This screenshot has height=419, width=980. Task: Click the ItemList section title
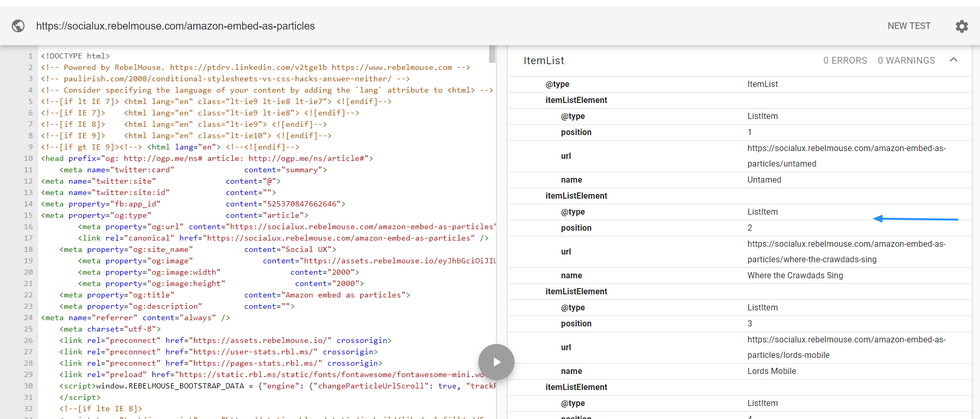(544, 61)
